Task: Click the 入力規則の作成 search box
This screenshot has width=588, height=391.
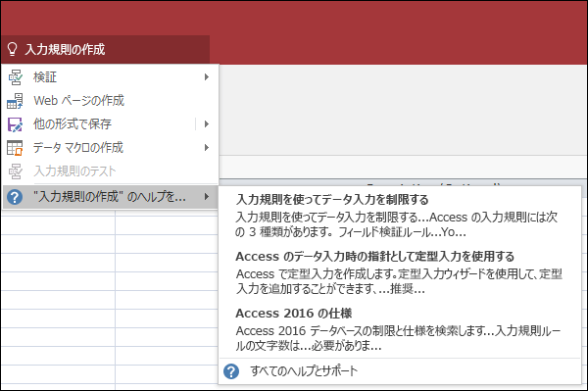Action: pos(105,49)
